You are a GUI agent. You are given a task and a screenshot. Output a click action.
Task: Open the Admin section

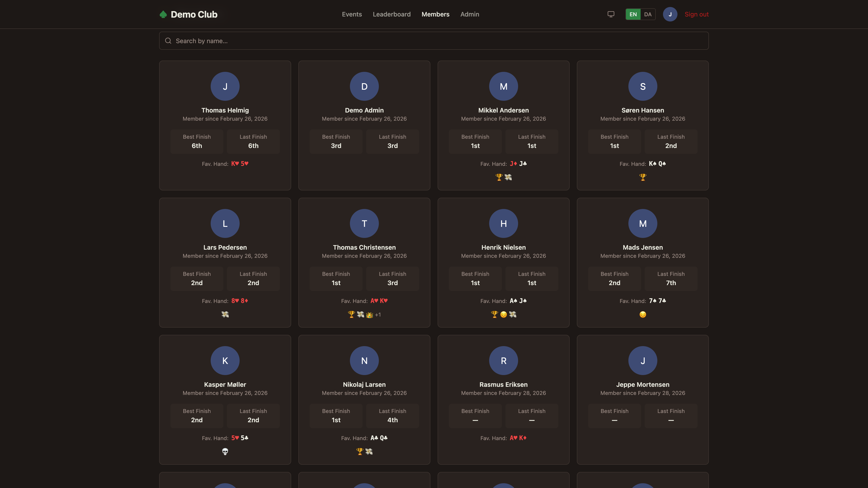pyautogui.click(x=469, y=14)
